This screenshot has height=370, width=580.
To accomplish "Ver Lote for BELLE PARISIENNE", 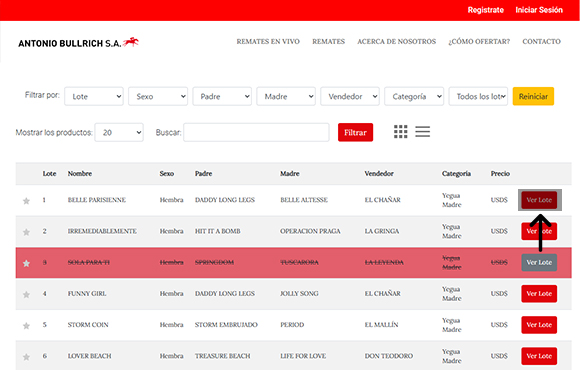I will coord(539,200).
